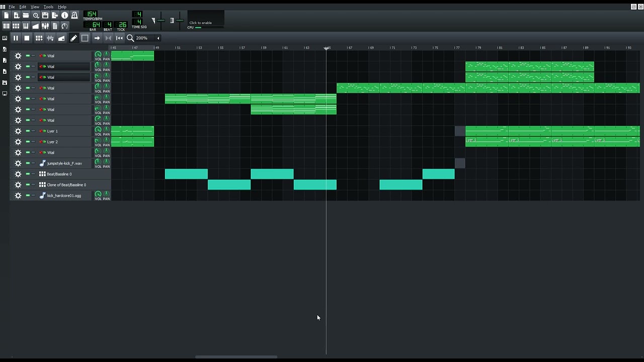Save the current project with the floppy icon
644x362 pixels.
[x=45, y=16]
